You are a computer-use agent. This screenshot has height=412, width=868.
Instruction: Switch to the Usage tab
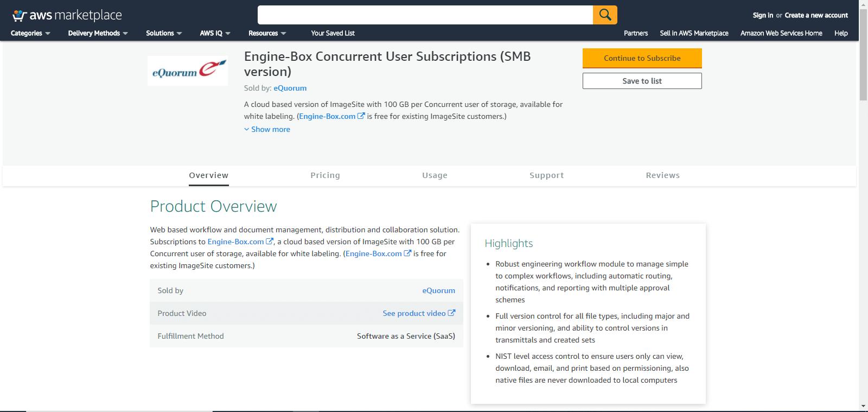coord(435,175)
